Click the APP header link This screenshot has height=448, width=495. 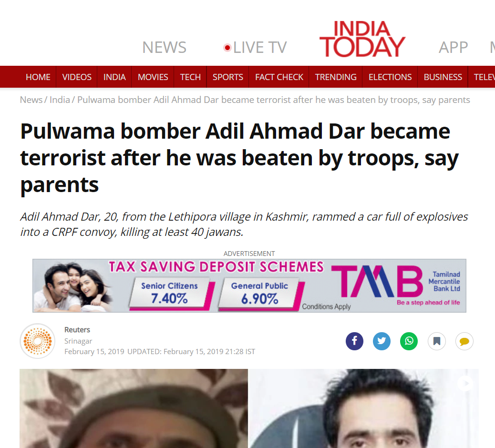pos(453,47)
